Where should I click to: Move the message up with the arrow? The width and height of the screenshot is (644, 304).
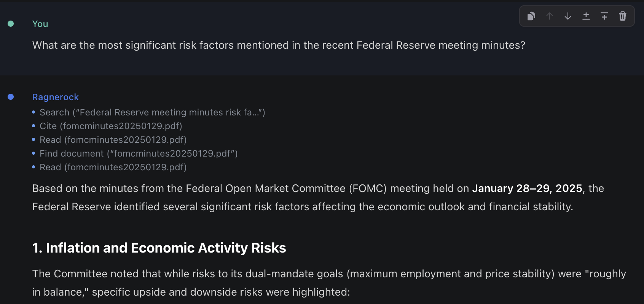click(550, 16)
